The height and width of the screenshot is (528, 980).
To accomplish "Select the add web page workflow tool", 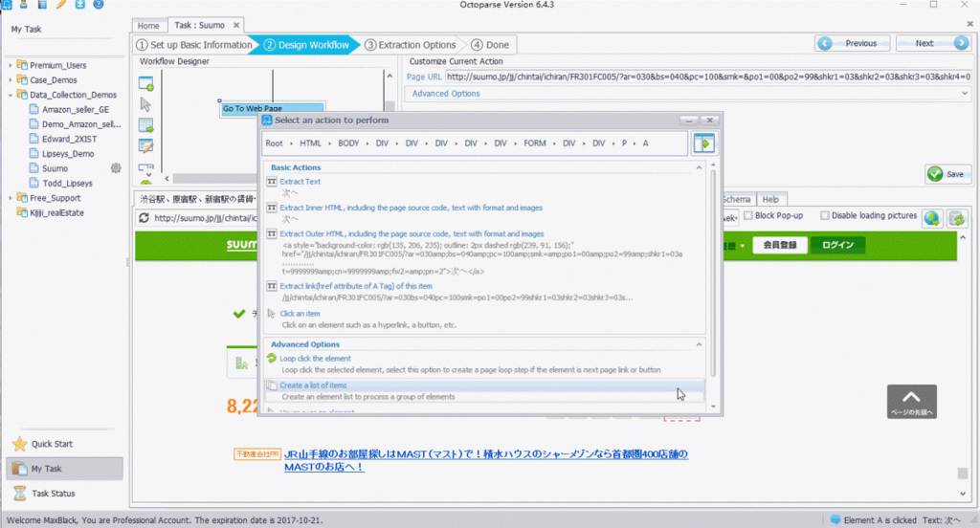I will coord(146,84).
